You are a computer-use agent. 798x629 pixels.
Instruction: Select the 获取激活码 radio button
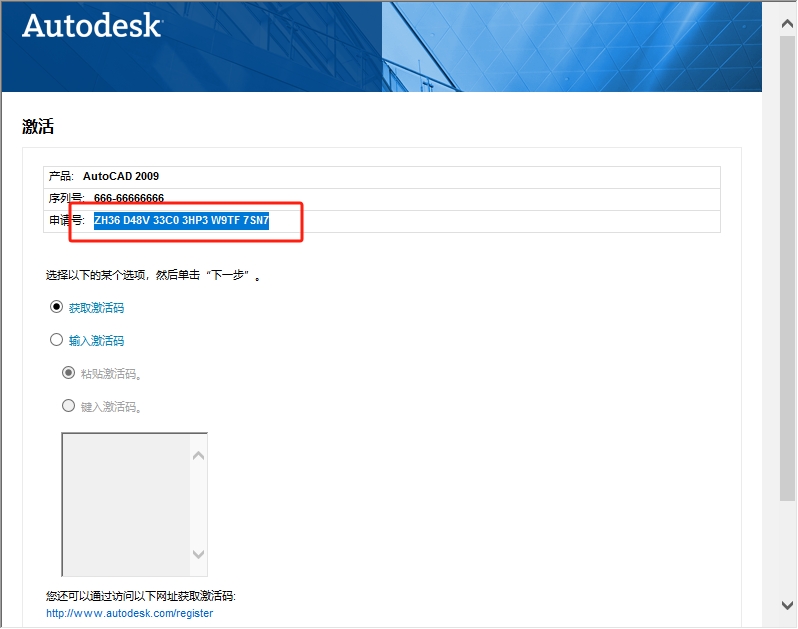pyautogui.click(x=57, y=307)
